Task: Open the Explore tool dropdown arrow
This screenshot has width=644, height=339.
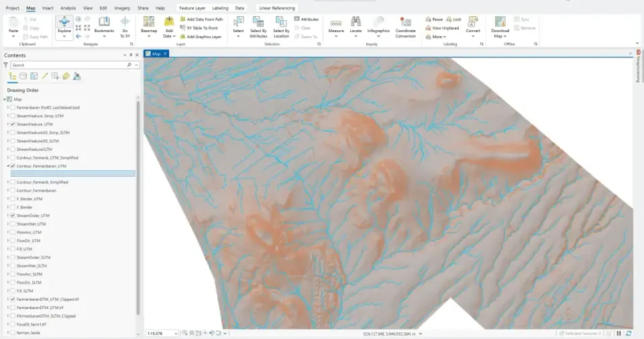Action: click(64, 37)
